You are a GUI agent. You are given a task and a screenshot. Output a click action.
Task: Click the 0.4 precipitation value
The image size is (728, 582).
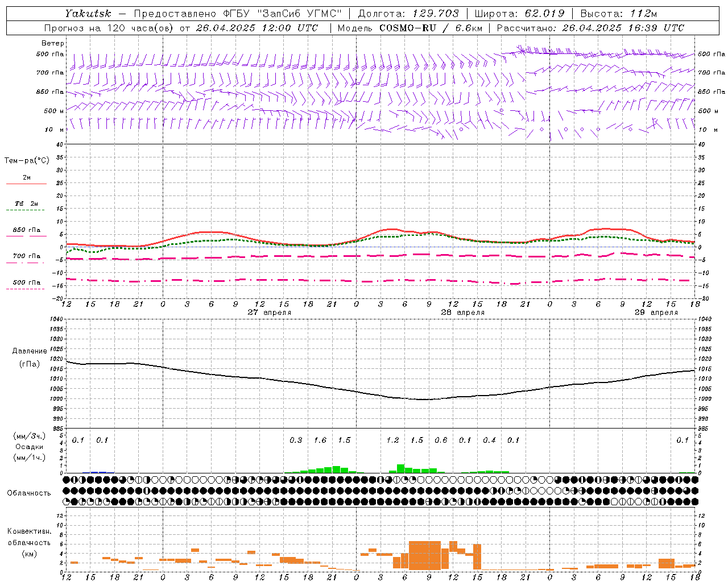point(489,440)
